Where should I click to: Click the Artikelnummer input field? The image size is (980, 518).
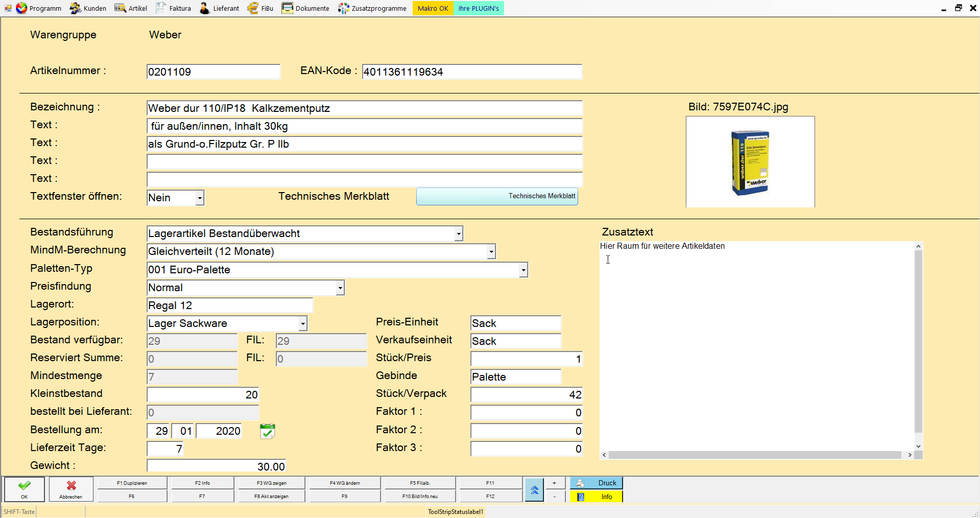tap(213, 72)
